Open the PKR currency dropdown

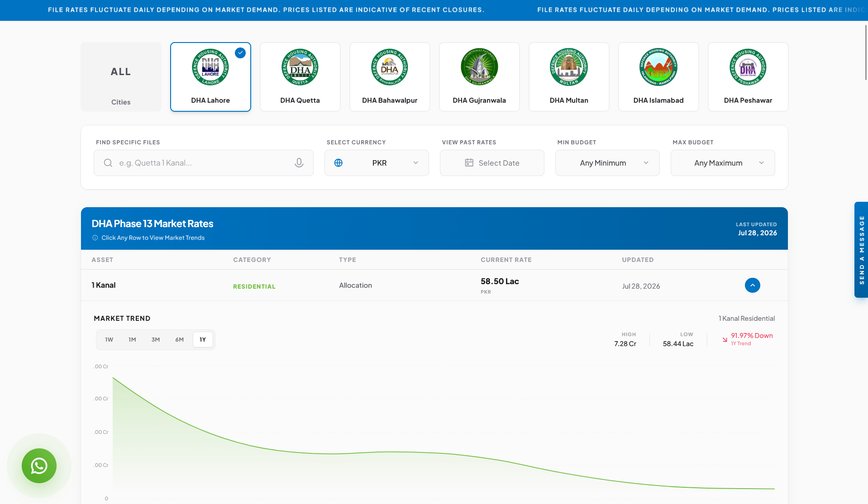tap(377, 163)
